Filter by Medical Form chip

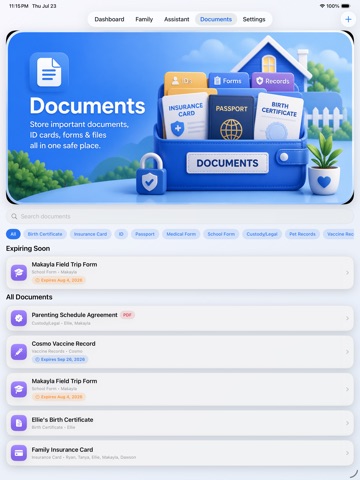[181, 234]
